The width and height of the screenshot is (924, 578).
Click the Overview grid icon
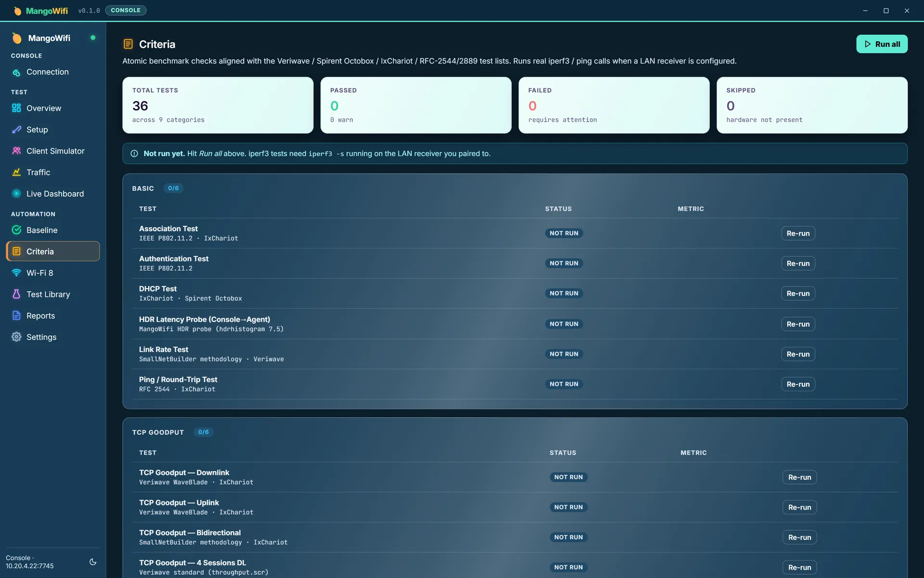[16, 108]
